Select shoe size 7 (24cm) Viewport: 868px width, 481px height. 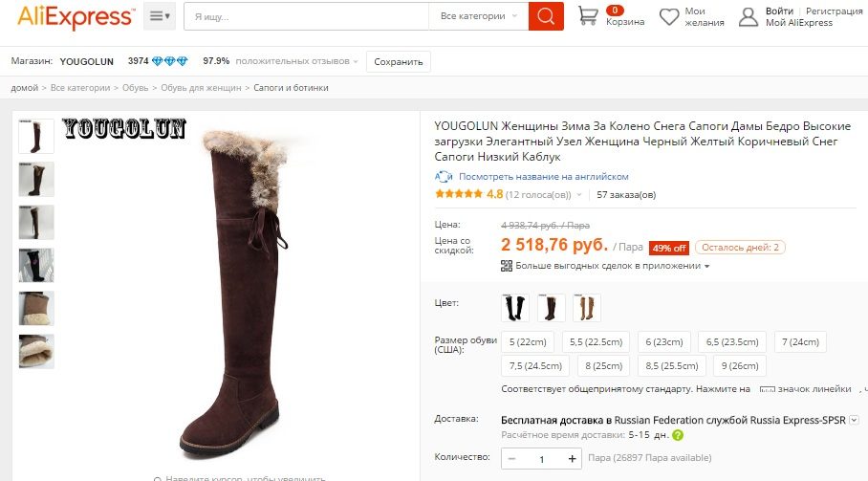[800, 342]
